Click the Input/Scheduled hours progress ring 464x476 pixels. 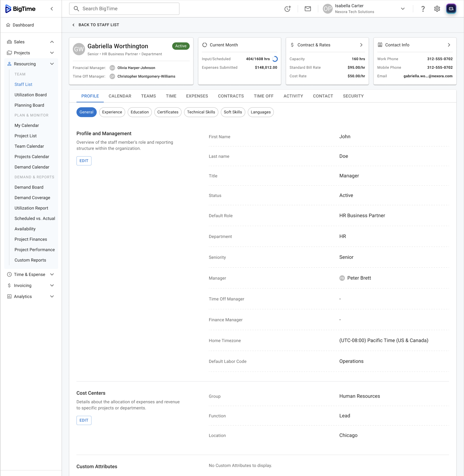(275, 59)
